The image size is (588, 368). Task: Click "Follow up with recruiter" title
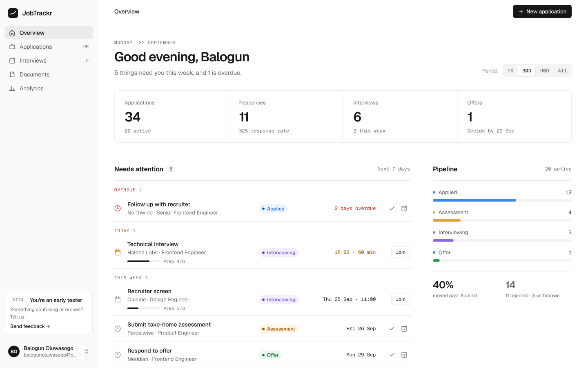(159, 204)
